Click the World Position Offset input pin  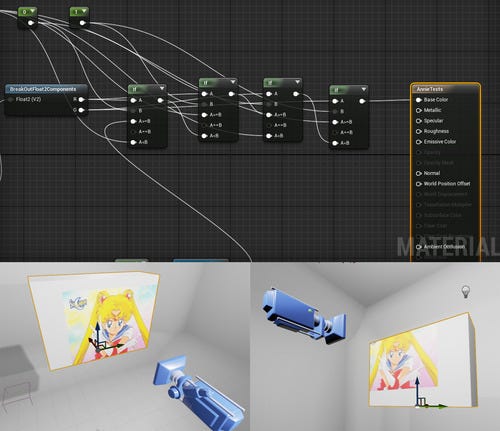pyautogui.click(x=419, y=184)
